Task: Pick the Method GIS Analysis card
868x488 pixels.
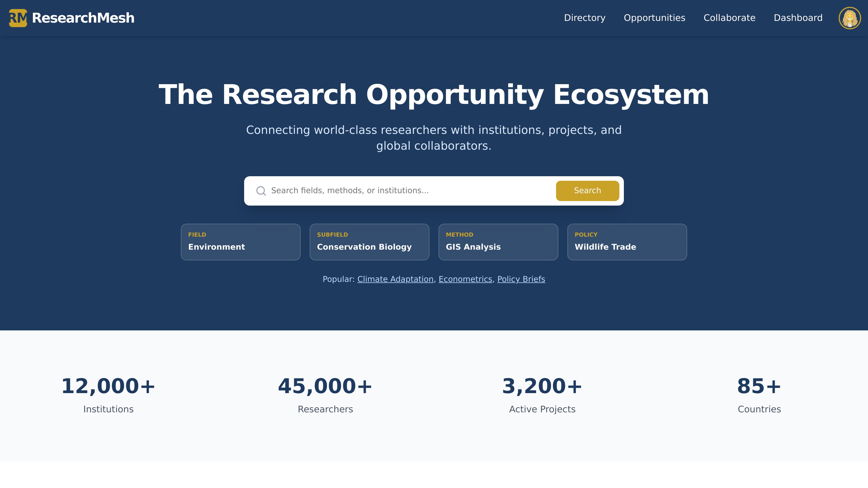Action: (x=498, y=242)
